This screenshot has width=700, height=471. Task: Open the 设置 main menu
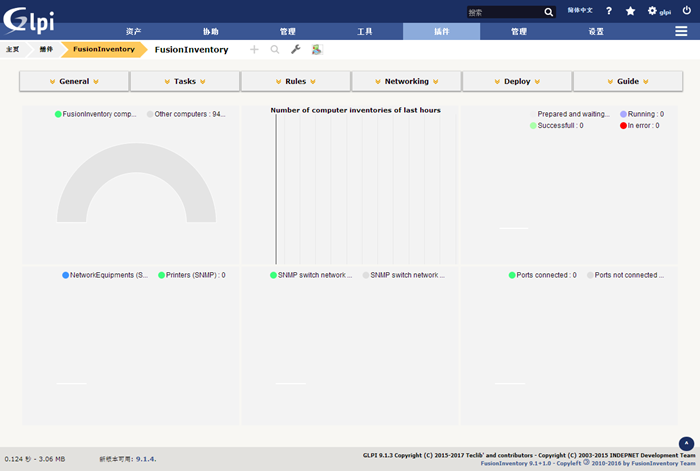point(596,31)
